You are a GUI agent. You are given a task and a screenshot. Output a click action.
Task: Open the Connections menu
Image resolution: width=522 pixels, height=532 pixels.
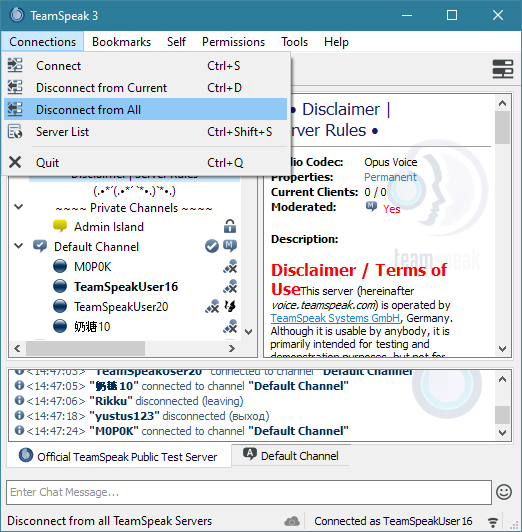pyautogui.click(x=42, y=42)
